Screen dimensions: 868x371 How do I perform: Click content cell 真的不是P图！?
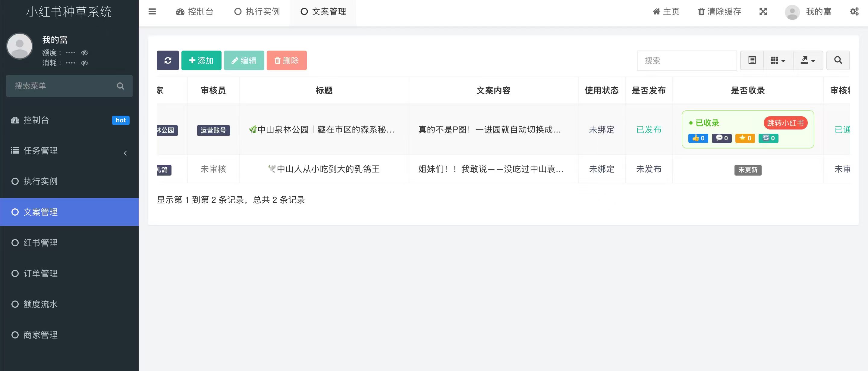(489, 129)
